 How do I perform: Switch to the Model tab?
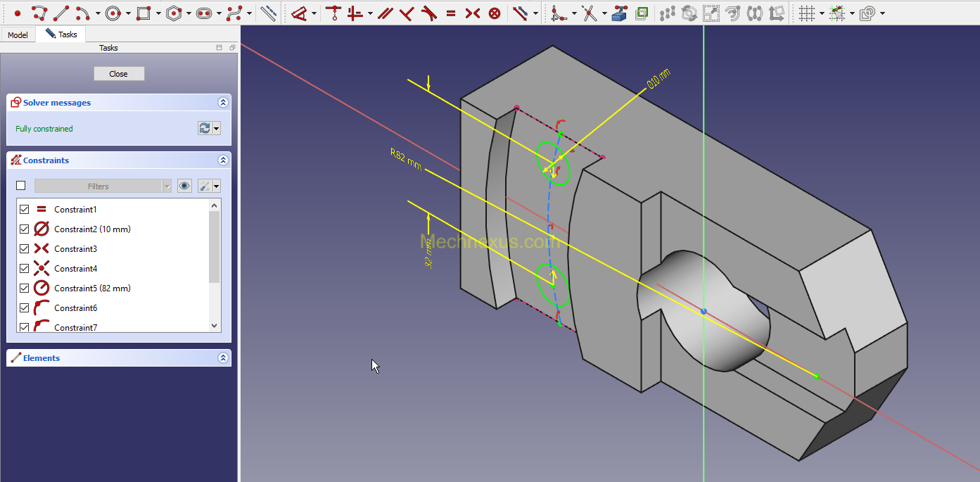(x=18, y=34)
